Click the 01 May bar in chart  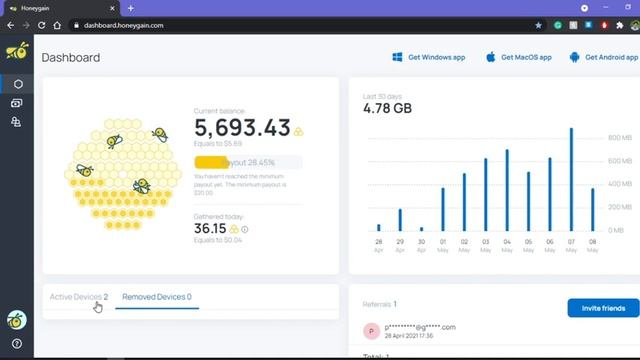point(443,209)
